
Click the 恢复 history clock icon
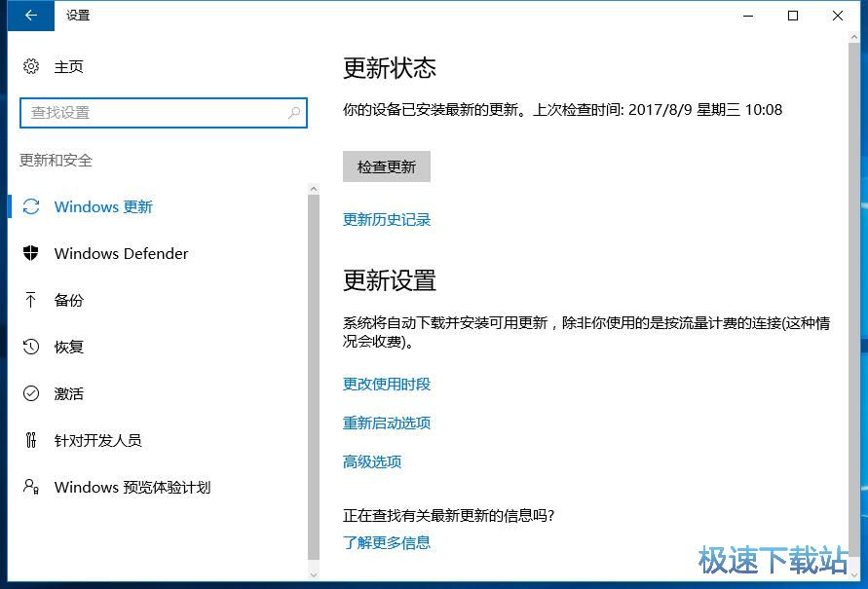31,347
